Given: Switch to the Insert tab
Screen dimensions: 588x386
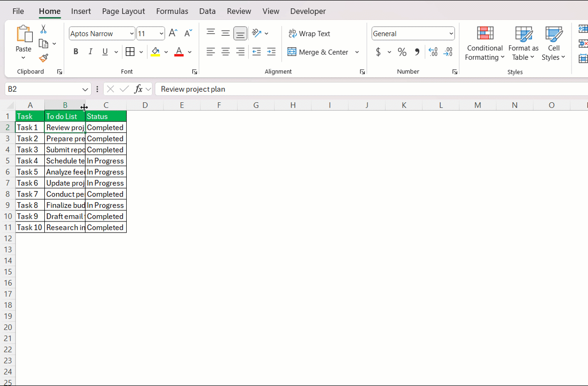Looking at the screenshot, I should point(81,11).
